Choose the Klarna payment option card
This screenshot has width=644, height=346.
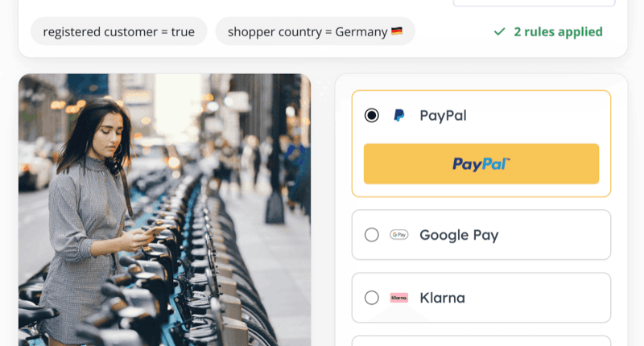click(x=481, y=298)
